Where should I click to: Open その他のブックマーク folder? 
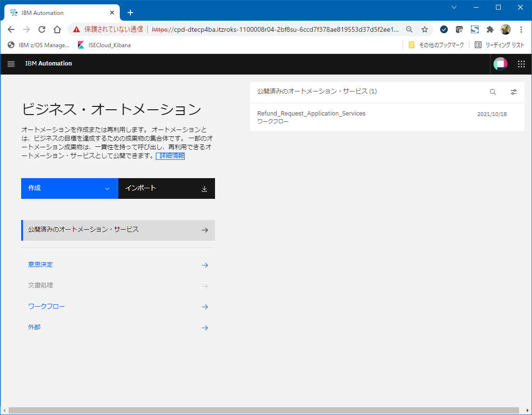tap(436, 45)
